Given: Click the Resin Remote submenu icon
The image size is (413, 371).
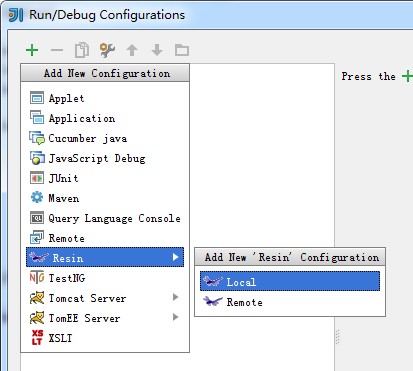Looking at the screenshot, I should click(x=213, y=301).
